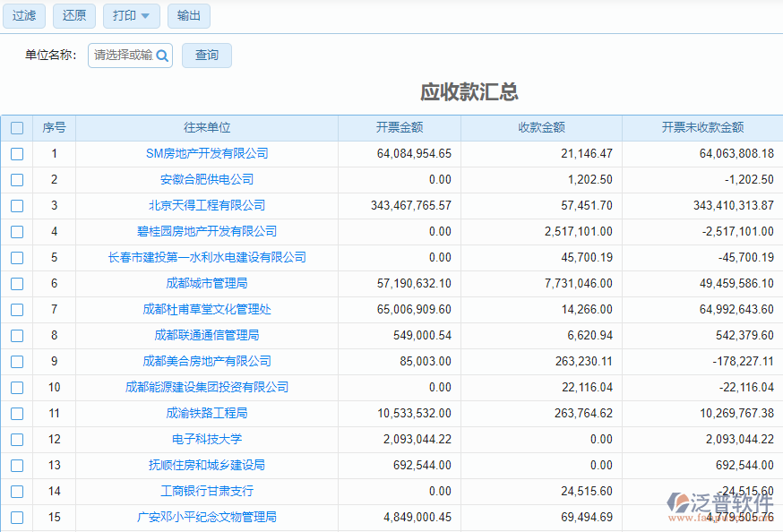
Task: Check the 电子科技大学 row checkbox
Action: (x=16, y=439)
